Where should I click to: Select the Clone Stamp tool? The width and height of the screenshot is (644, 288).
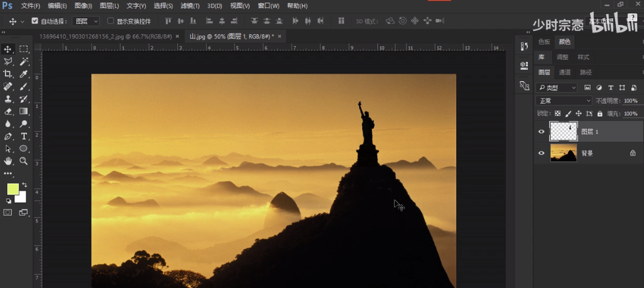pos(7,98)
